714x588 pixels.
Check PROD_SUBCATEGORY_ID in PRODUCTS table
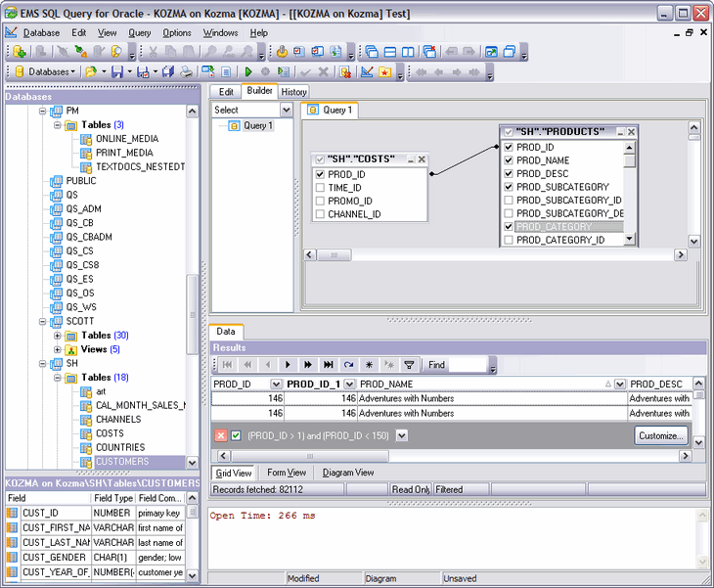[509, 200]
